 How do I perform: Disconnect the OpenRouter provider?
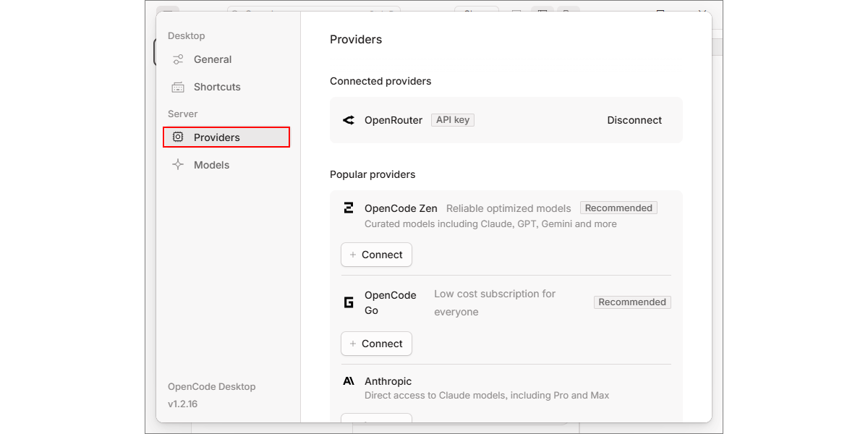pos(634,120)
